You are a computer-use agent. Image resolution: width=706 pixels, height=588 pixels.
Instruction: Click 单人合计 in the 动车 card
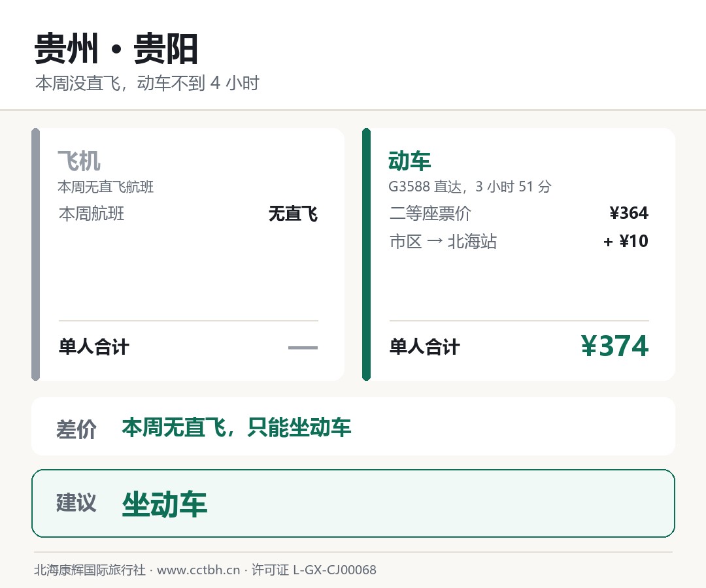[x=425, y=347]
